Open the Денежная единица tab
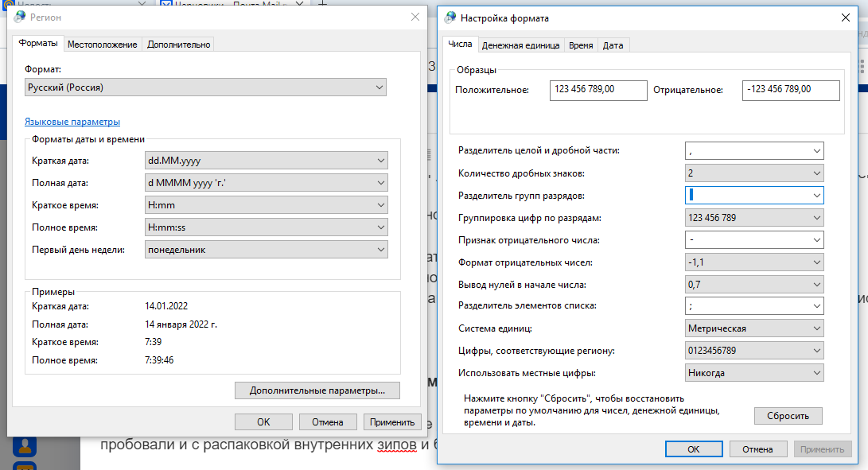868x470 pixels. point(521,45)
